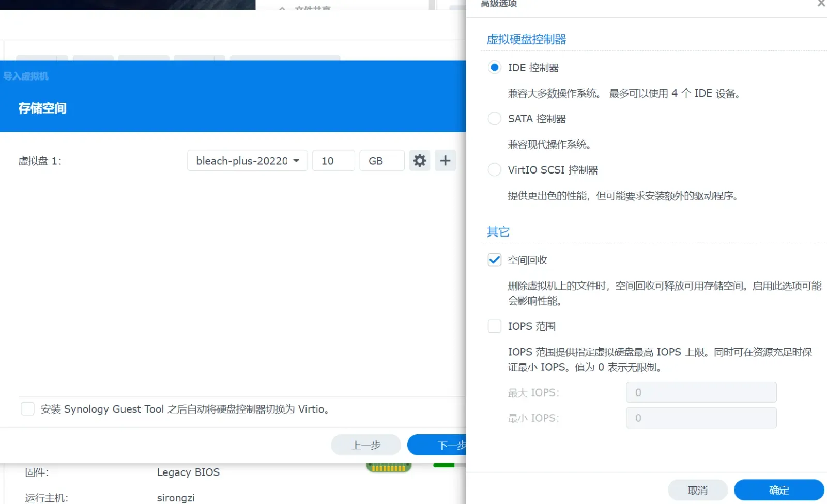This screenshot has width=827, height=504.
Task: Click the 最小 IOPS input field
Action: [x=701, y=418]
